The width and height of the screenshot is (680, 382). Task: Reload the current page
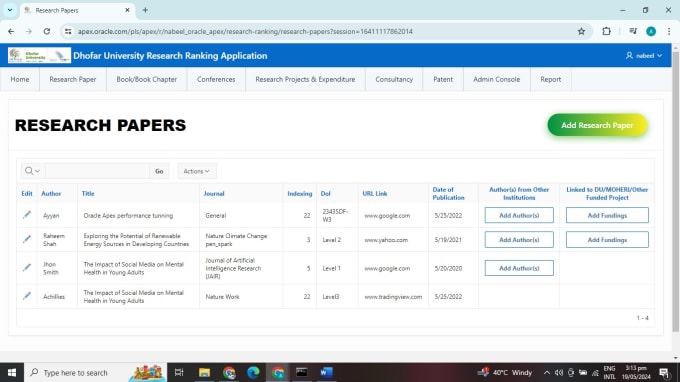[x=47, y=31]
